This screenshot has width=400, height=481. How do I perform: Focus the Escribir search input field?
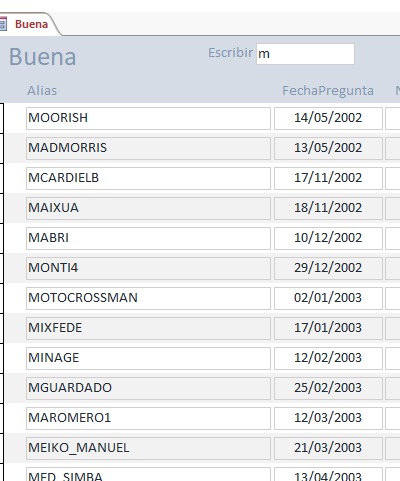coord(305,54)
